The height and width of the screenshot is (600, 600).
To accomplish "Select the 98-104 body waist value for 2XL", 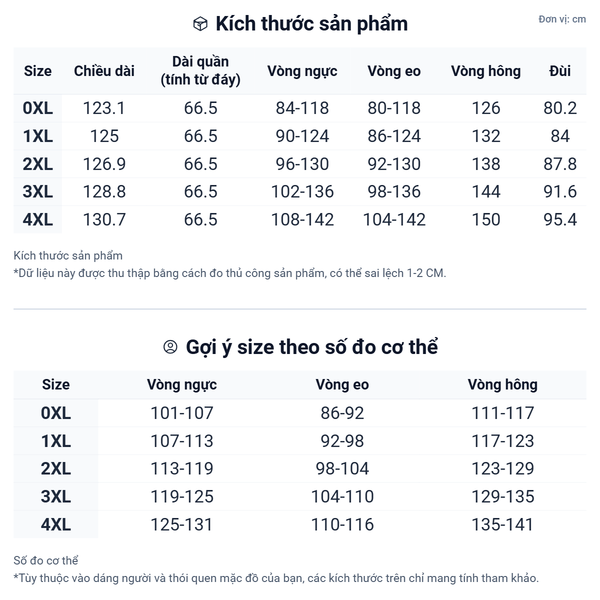I will tap(342, 468).
